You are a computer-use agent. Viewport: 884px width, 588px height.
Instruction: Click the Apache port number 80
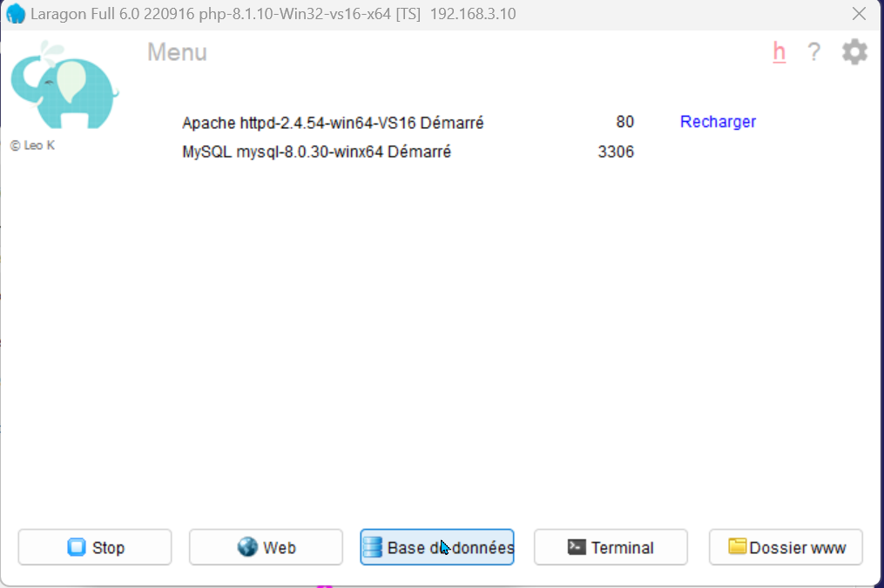(624, 122)
